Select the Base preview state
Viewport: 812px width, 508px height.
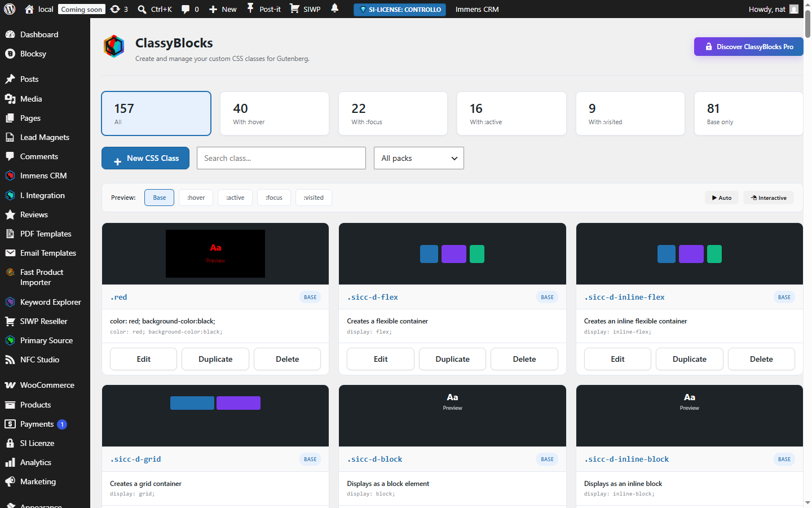160,198
